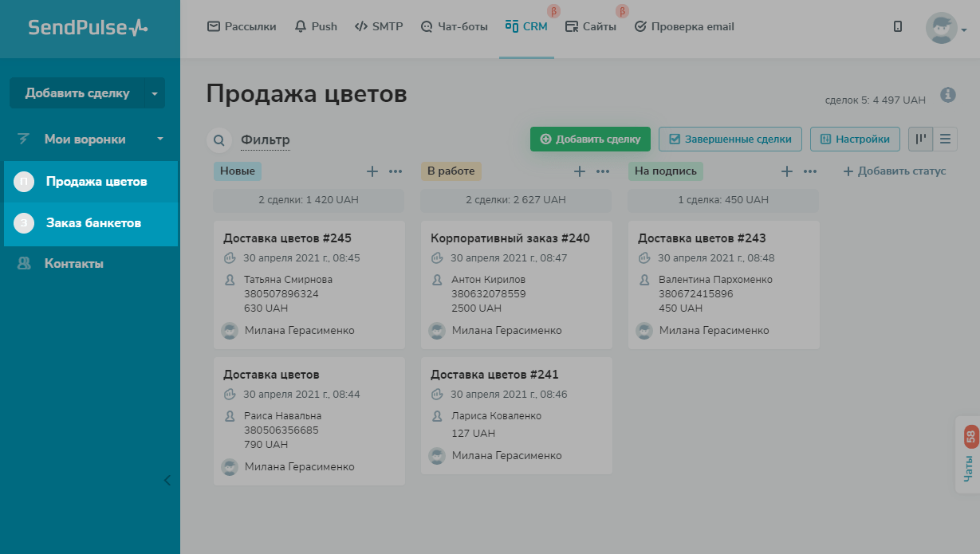Click the info icon near deals total
980x554 pixels.
point(947,95)
